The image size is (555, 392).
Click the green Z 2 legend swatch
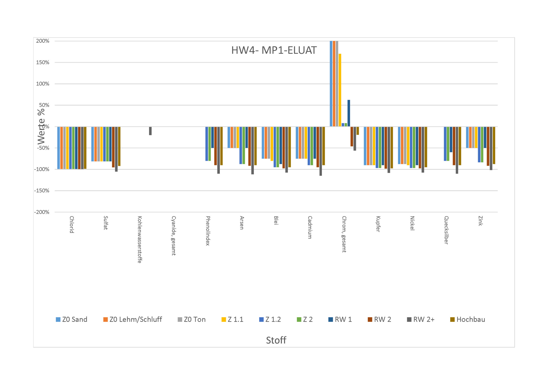click(299, 319)
